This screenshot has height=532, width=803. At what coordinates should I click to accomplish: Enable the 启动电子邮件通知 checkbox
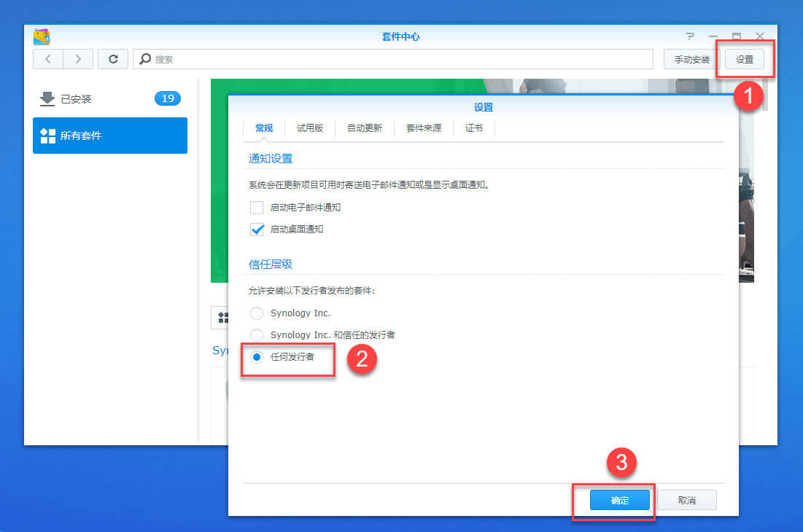pyautogui.click(x=257, y=207)
